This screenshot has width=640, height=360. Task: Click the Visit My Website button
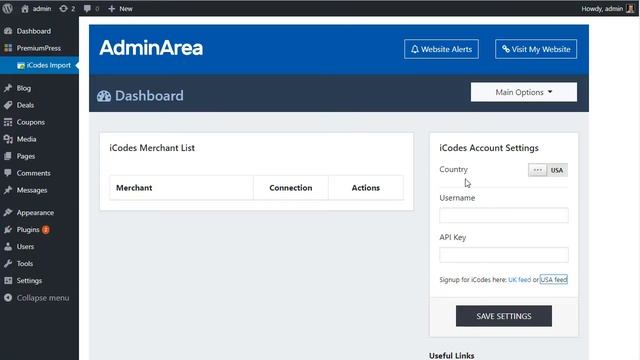(536, 49)
